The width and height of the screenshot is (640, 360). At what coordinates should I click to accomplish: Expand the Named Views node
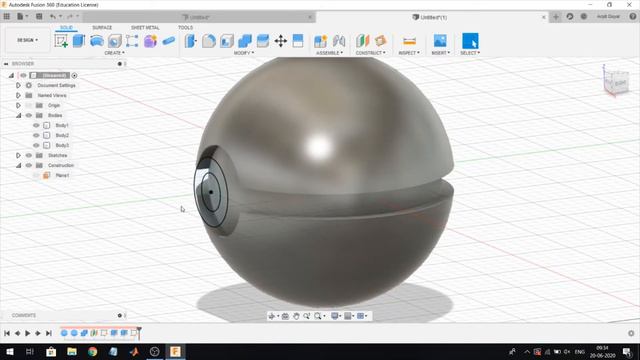pyautogui.click(x=18, y=95)
